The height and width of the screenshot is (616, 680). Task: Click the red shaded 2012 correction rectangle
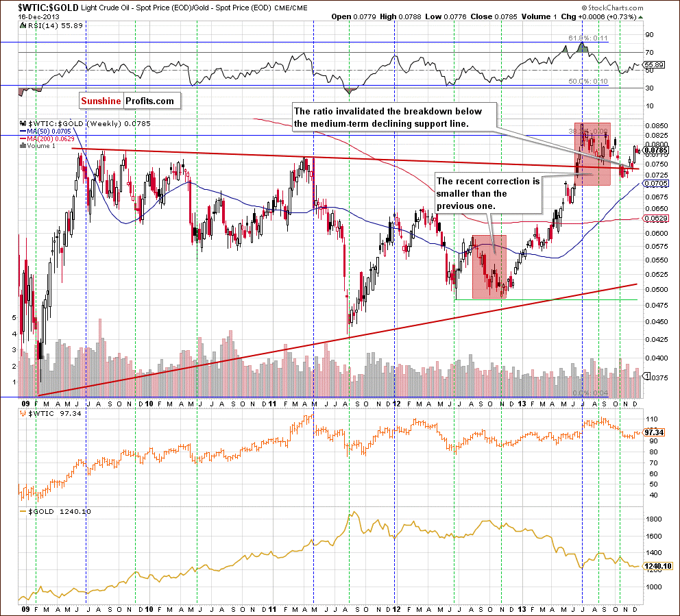[x=489, y=267]
